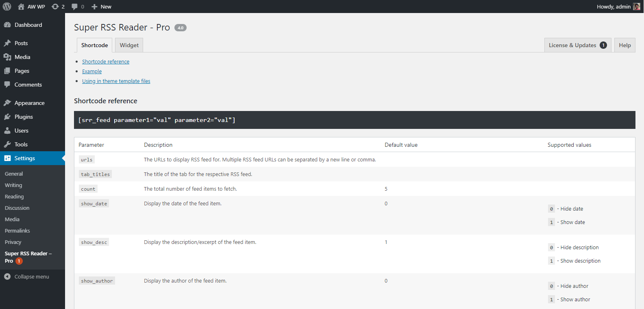Image resolution: width=644 pixels, height=309 pixels.
Task: Open the AW WP site home icon
Action: coord(21,7)
